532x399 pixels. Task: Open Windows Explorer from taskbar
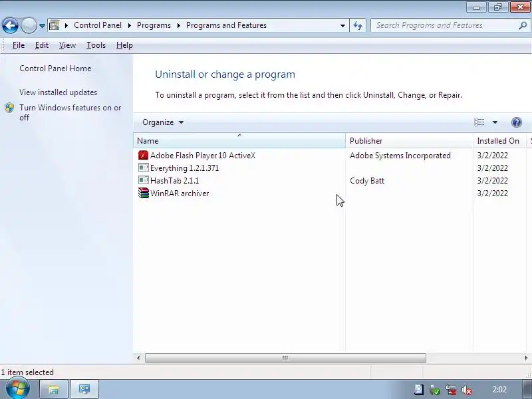coord(54,389)
